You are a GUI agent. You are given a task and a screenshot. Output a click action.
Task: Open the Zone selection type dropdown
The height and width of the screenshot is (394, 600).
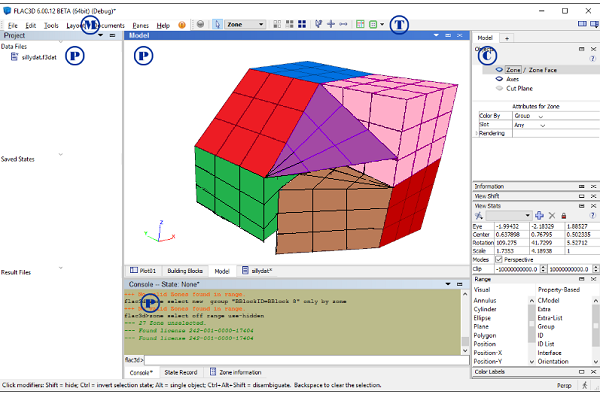[245, 24]
